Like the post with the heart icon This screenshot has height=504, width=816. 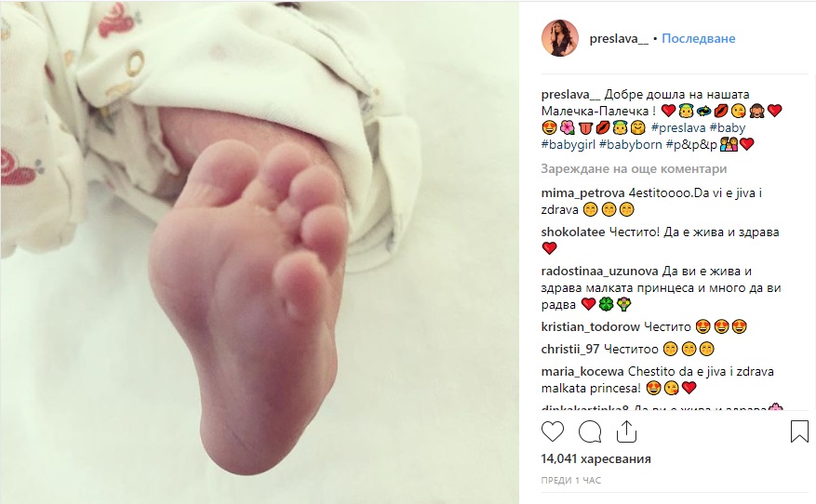click(x=552, y=431)
